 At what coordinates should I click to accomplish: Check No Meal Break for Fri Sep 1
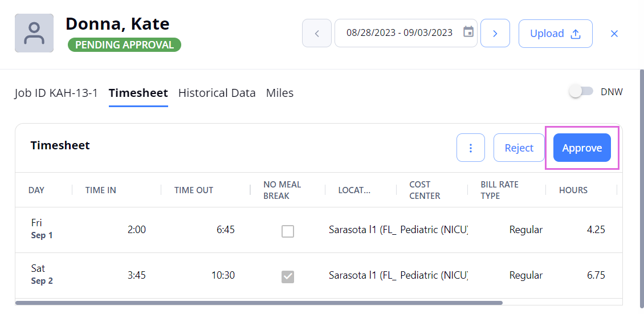point(287,231)
